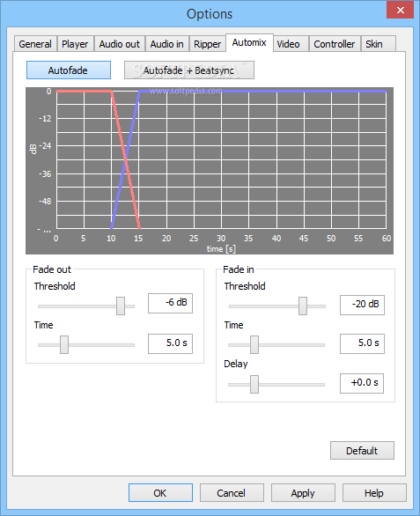This screenshot has width=420, height=516.
Task: Apply the current settings
Action: 303,492
